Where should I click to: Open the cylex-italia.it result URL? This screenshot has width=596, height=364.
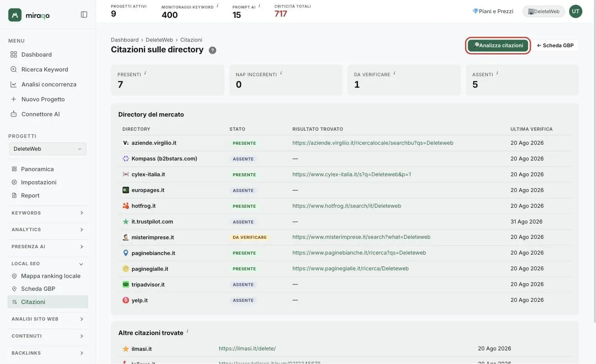(x=352, y=175)
